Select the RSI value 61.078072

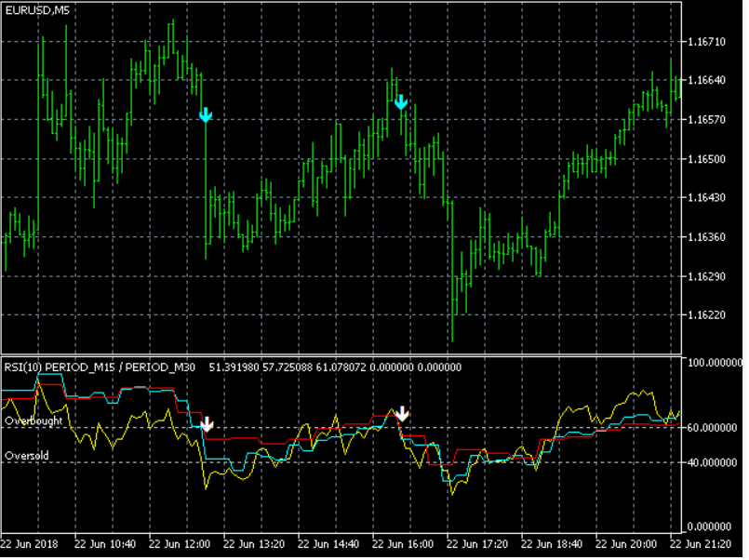[341, 367]
